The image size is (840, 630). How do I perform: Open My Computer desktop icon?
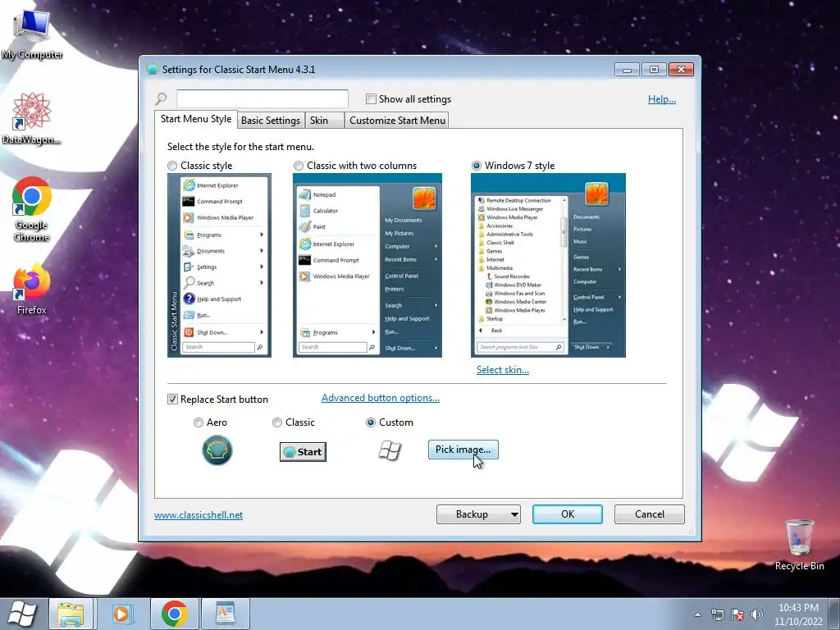(x=32, y=34)
